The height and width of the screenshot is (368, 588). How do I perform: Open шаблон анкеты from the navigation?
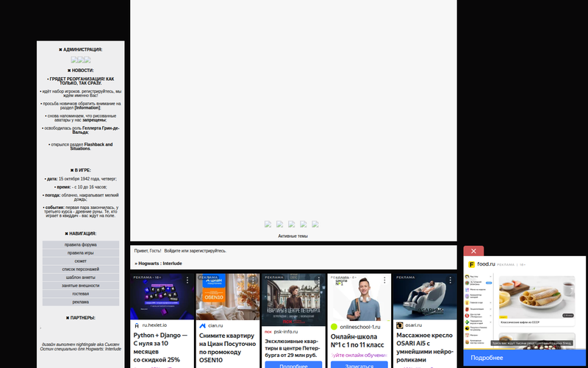click(80, 277)
